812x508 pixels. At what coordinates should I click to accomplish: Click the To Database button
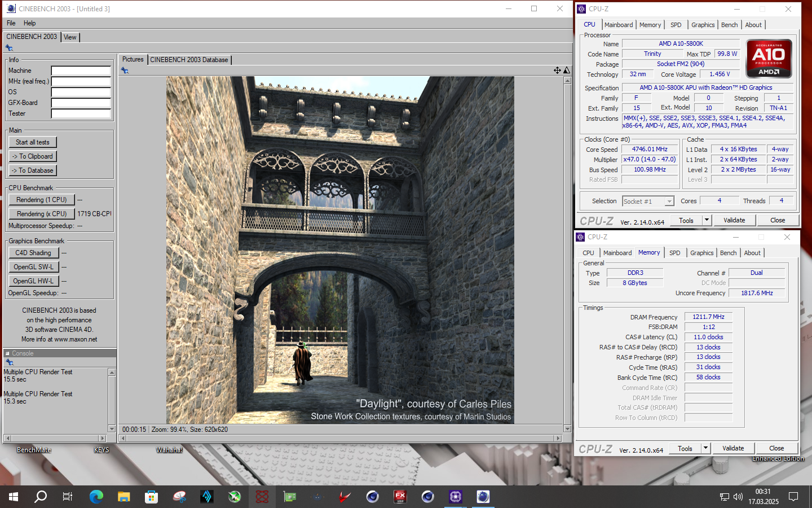tap(33, 170)
